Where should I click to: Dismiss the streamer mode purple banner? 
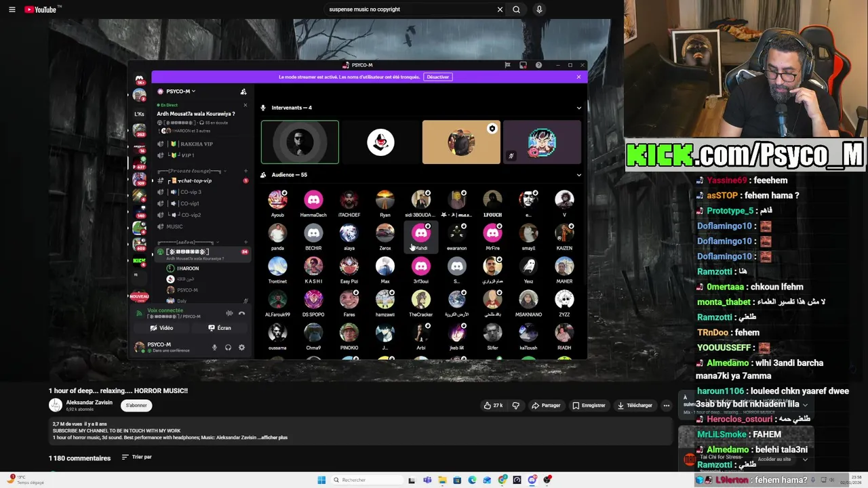578,77
